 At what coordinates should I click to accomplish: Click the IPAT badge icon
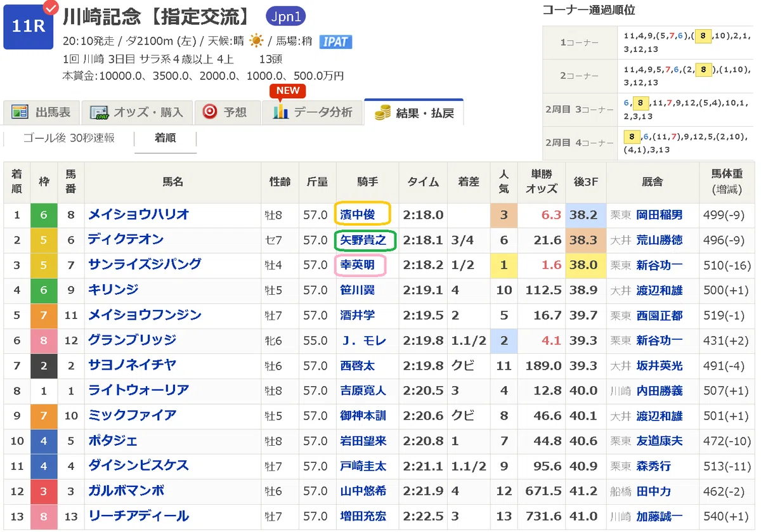(335, 41)
